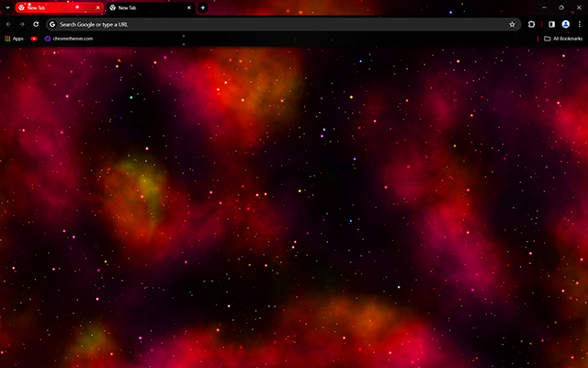The height and width of the screenshot is (368, 588).
Task: Open All Bookmarks folder
Action: (563, 39)
